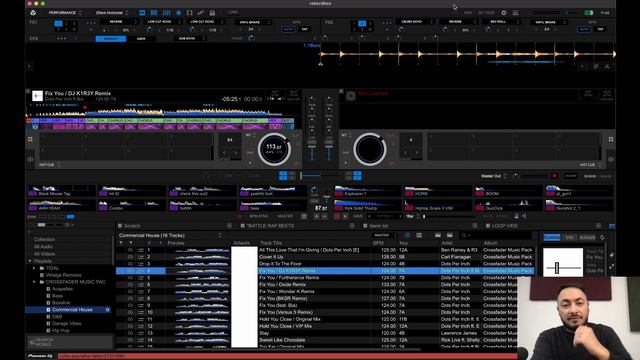Click FX2 TAP button

point(600,29)
